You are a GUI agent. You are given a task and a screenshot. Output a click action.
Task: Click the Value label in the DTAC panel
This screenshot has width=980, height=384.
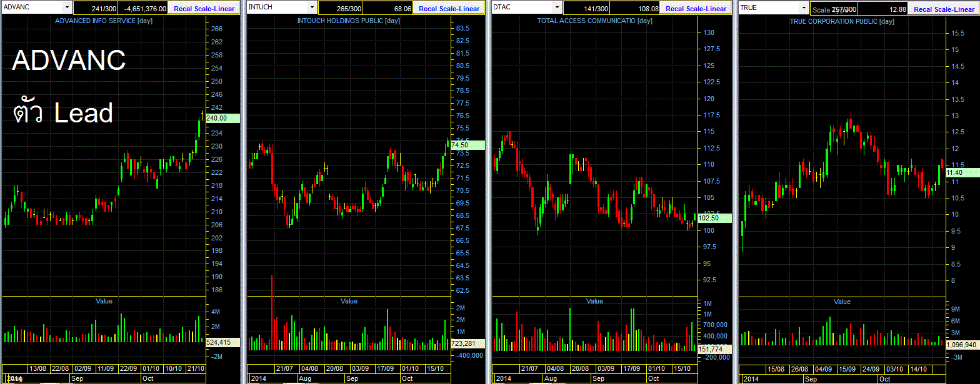click(594, 301)
